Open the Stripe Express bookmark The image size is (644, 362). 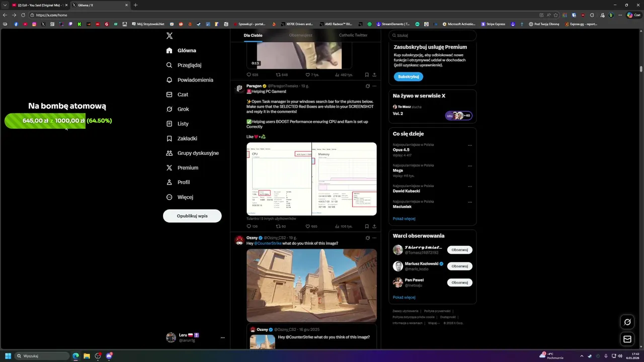coord(493,24)
